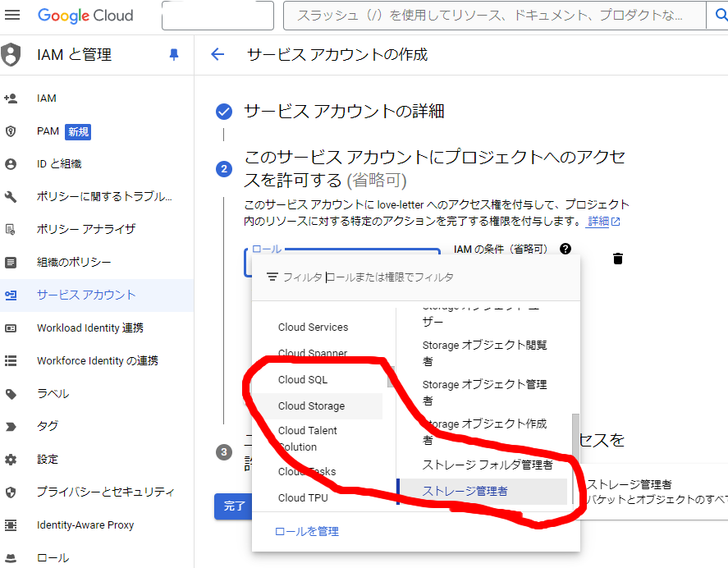Delete the role row with the trash icon
This screenshot has width=728, height=568.
(x=618, y=258)
